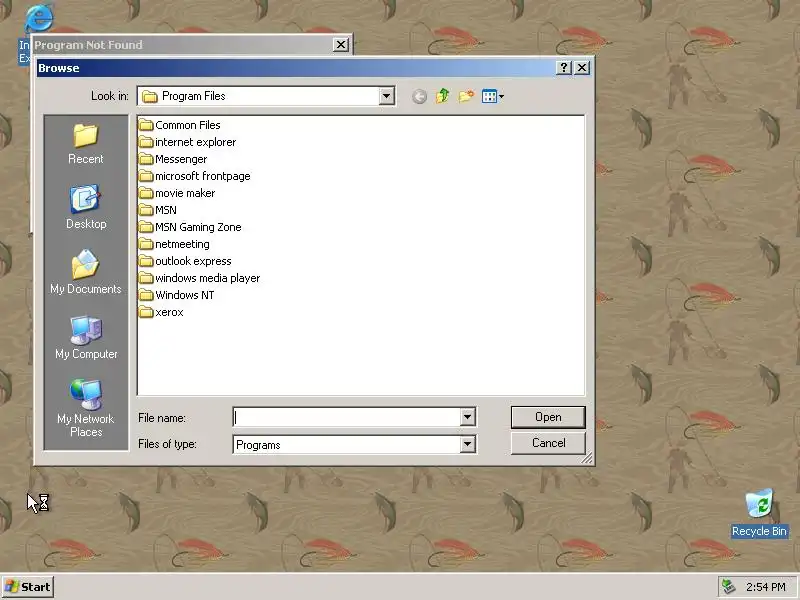The height and width of the screenshot is (600, 800).
Task: Expand the Look in dropdown
Action: click(386, 96)
